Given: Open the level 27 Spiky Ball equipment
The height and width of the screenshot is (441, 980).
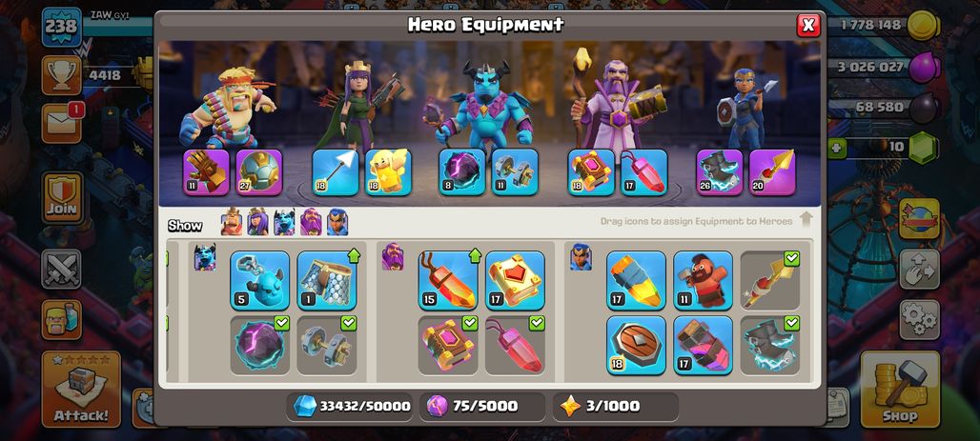Looking at the screenshot, I should point(259,172).
